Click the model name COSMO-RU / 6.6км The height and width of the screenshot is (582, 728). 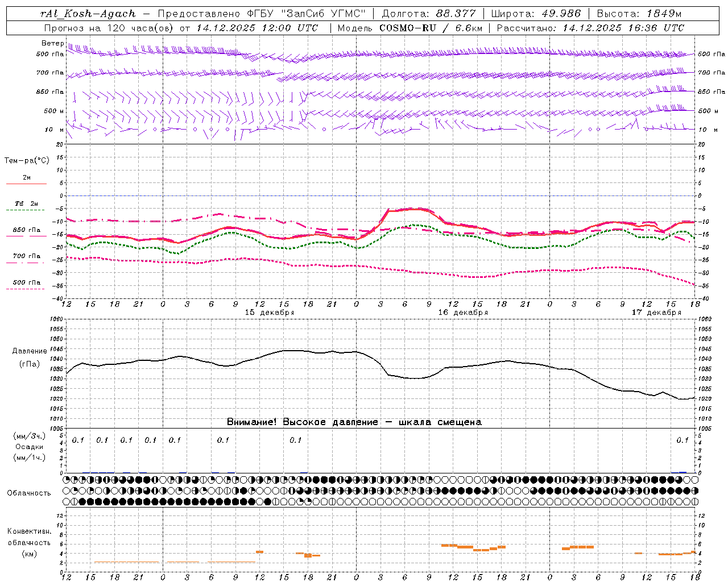(431, 28)
